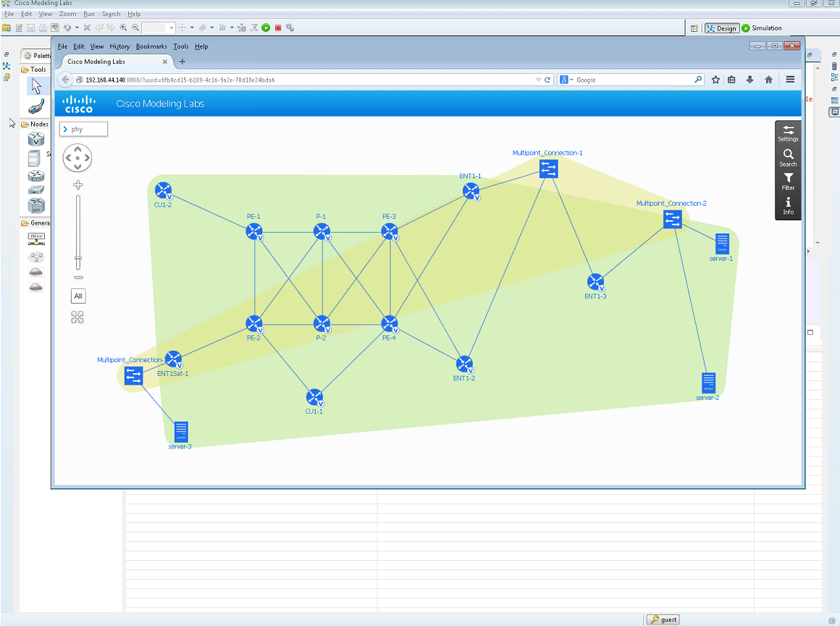Select the P-2 router node

coord(322,324)
